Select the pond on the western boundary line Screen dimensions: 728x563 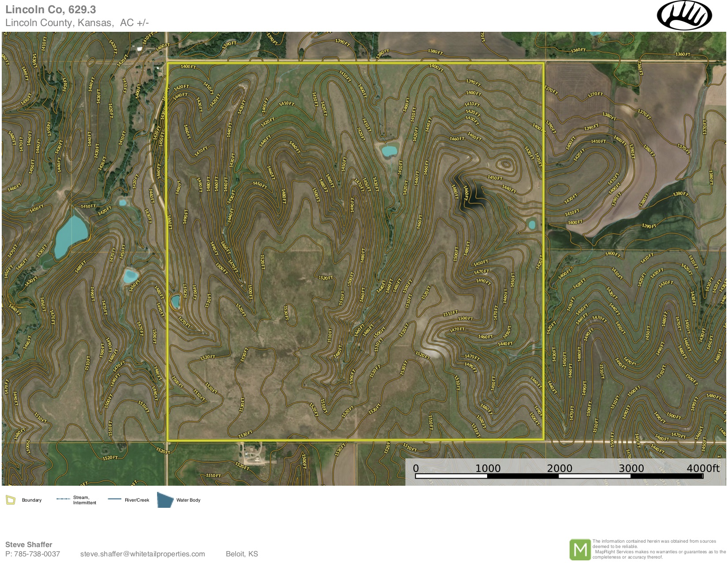[175, 302]
